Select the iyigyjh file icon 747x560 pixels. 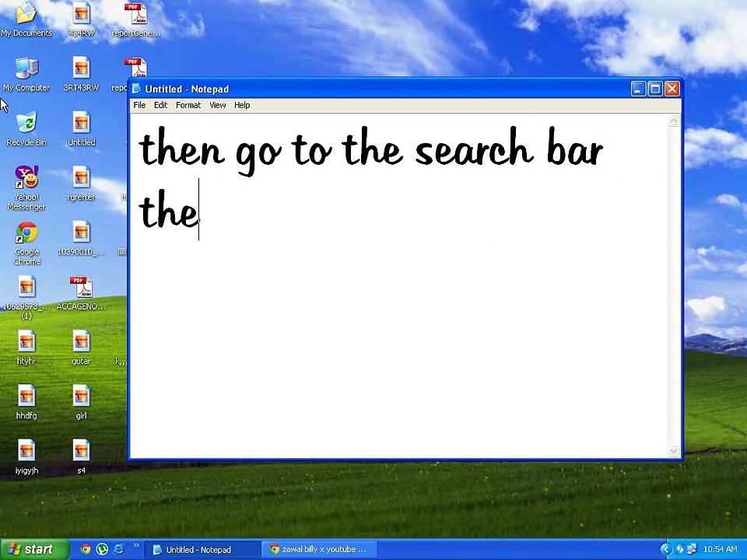(x=26, y=457)
